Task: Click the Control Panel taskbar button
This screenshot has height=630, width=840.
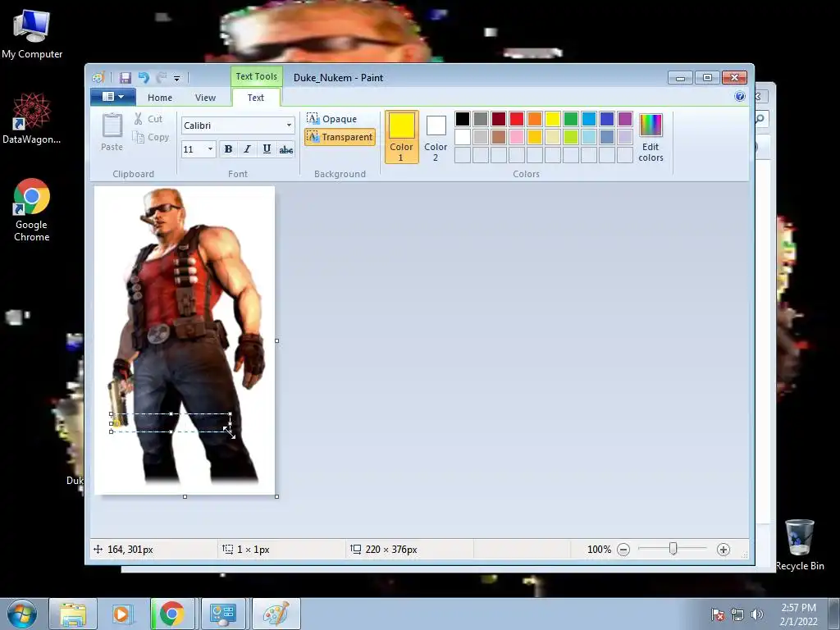Action: pyautogui.click(x=222, y=614)
